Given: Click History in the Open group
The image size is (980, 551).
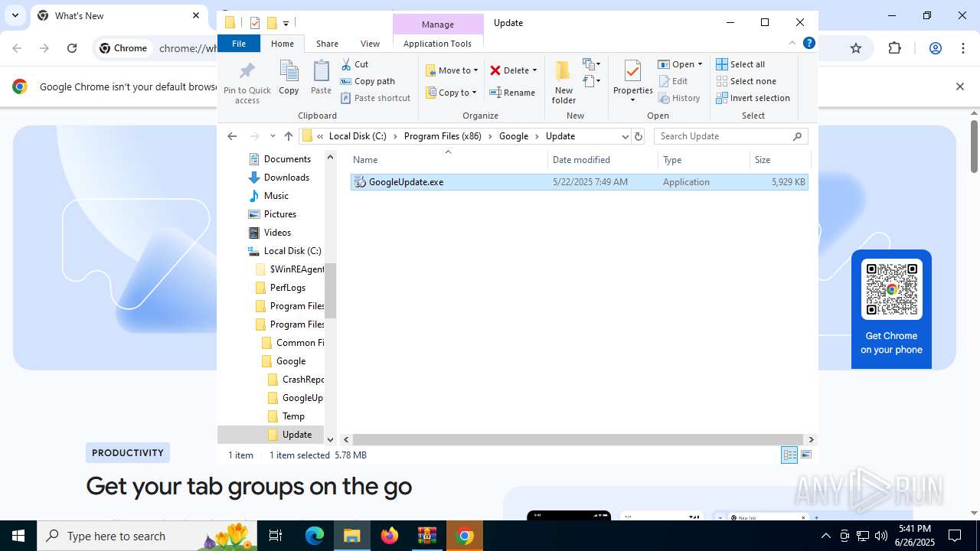Looking at the screenshot, I should [x=679, y=98].
